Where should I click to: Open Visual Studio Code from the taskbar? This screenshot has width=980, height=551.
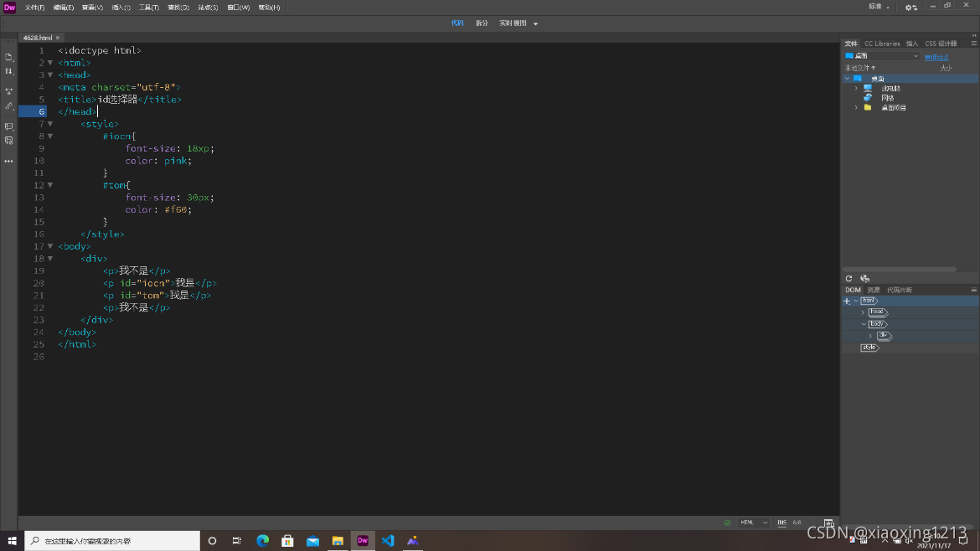388,540
